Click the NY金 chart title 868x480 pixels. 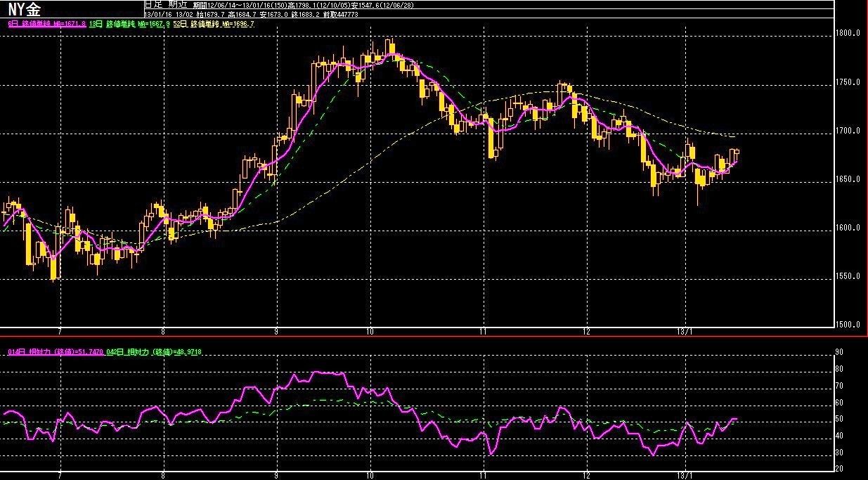[25, 8]
